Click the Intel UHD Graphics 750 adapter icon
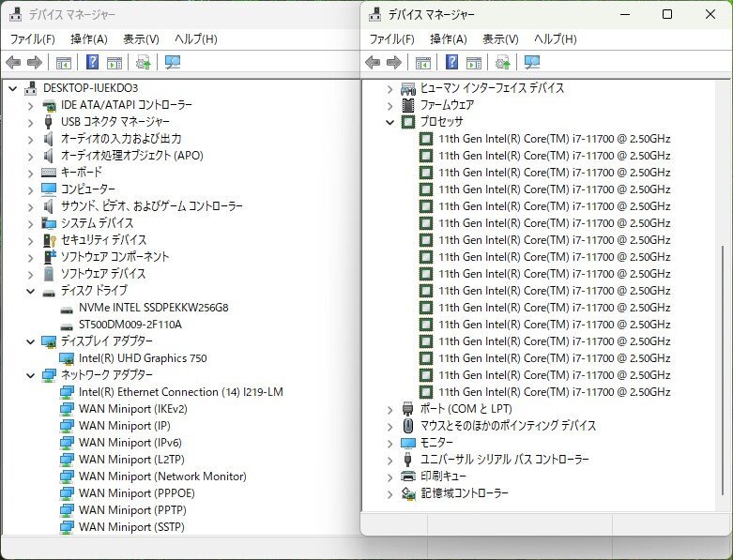The height and width of the screenshot is (560, 733). click(67, 358)
